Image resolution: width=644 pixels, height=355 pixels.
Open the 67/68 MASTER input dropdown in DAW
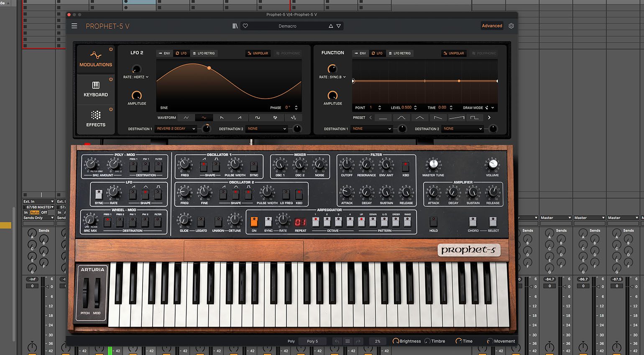pos(38,207)
